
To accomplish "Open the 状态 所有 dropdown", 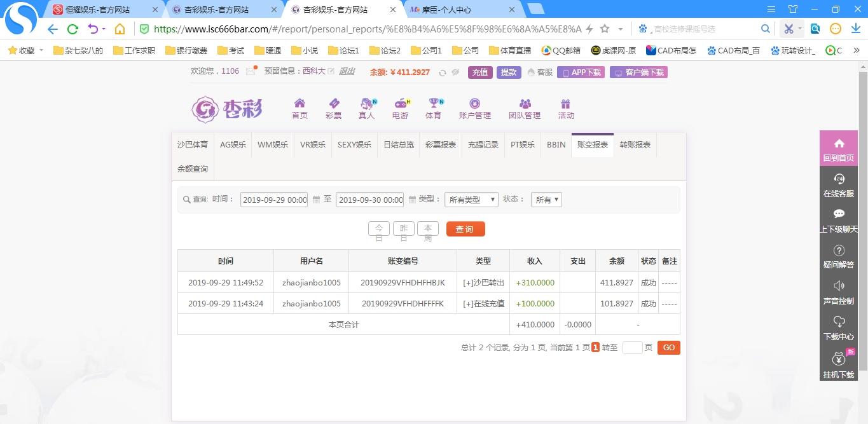I will pos(547,200).
